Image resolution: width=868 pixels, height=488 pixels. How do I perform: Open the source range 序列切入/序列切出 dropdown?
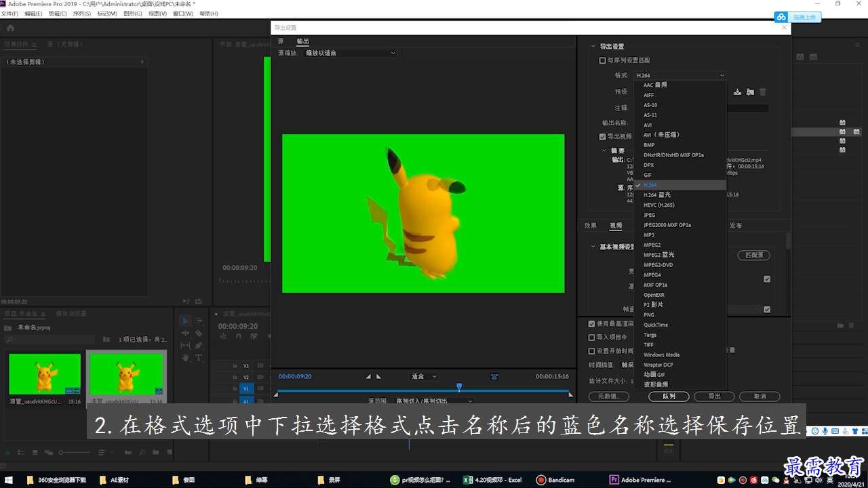tap(434, 401)
